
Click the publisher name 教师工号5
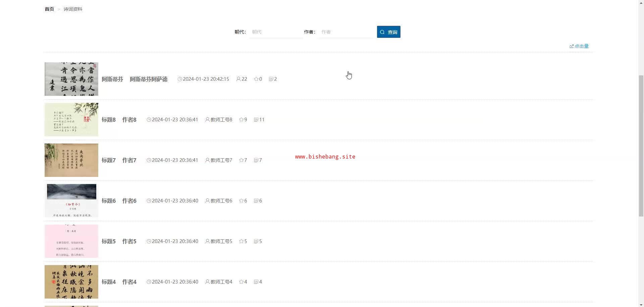click(221, 241)
